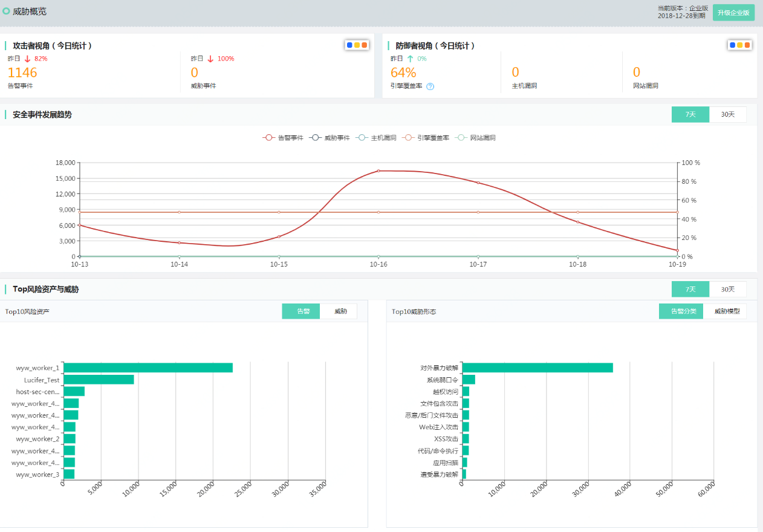Image resolution: width=763 pixels, height=532 pixels.
Task: Switch to the 威胁 tab in Top10风险资产
Action: tap(339, 311)
